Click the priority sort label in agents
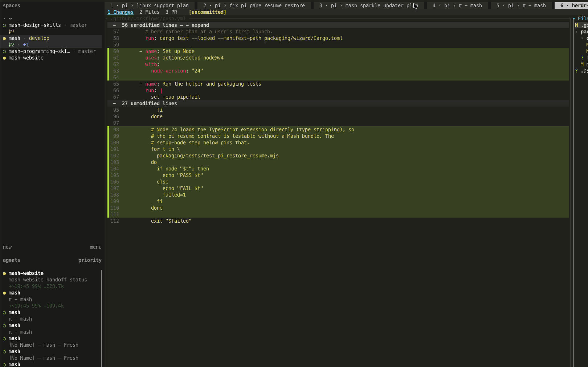 click(90, 260)
